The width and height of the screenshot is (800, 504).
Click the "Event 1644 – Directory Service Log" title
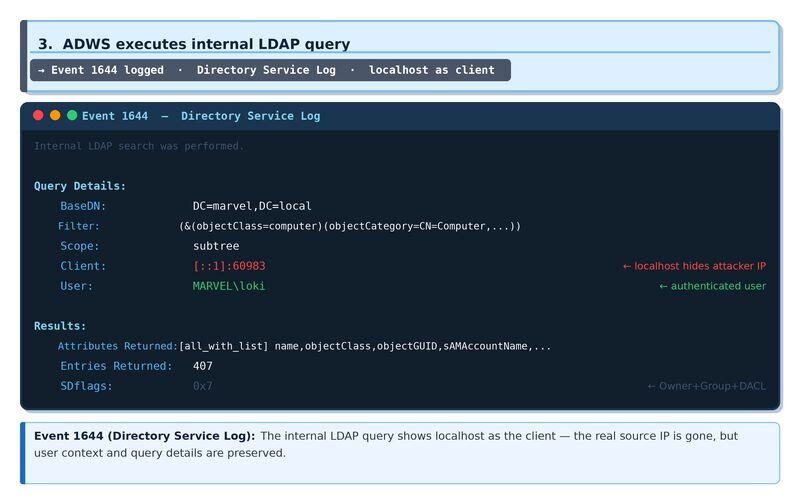pos(201,116)
